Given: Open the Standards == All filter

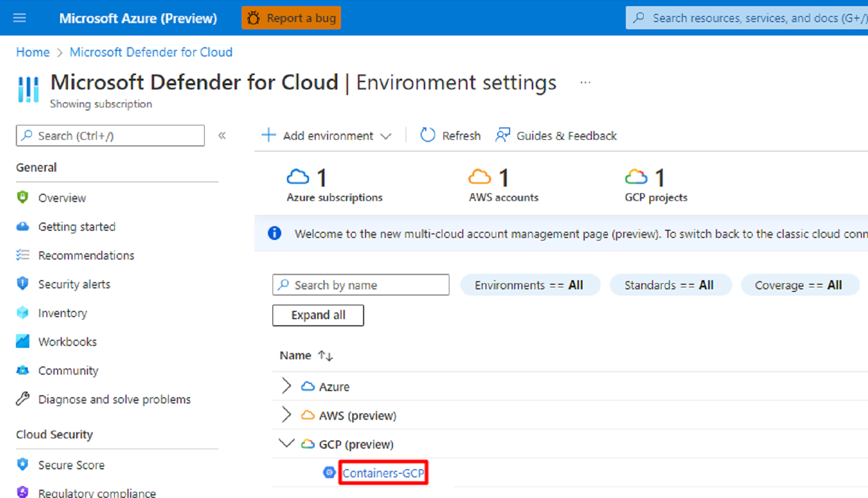Looking at the screenshot, I should point(670,285).
